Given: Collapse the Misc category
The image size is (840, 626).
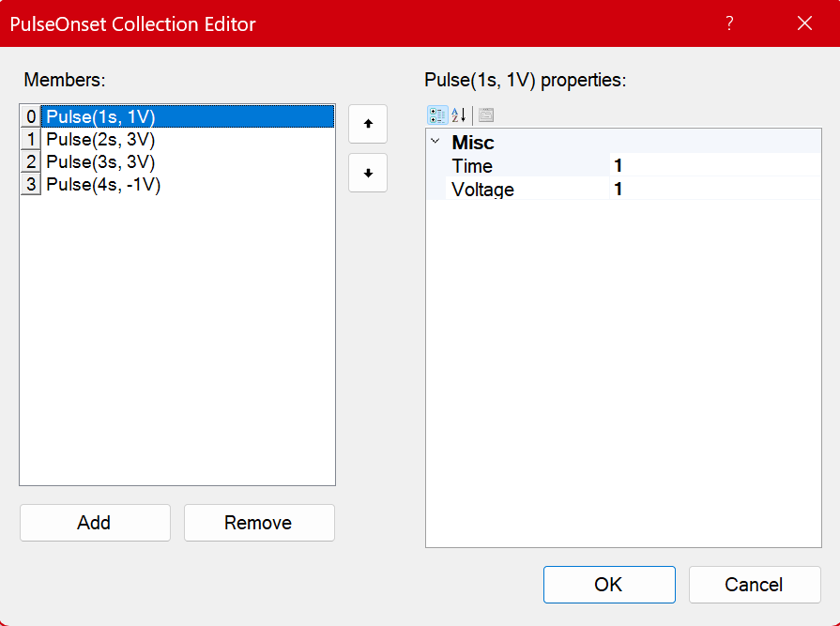Looking at the screenshot, I should [435, 142].
